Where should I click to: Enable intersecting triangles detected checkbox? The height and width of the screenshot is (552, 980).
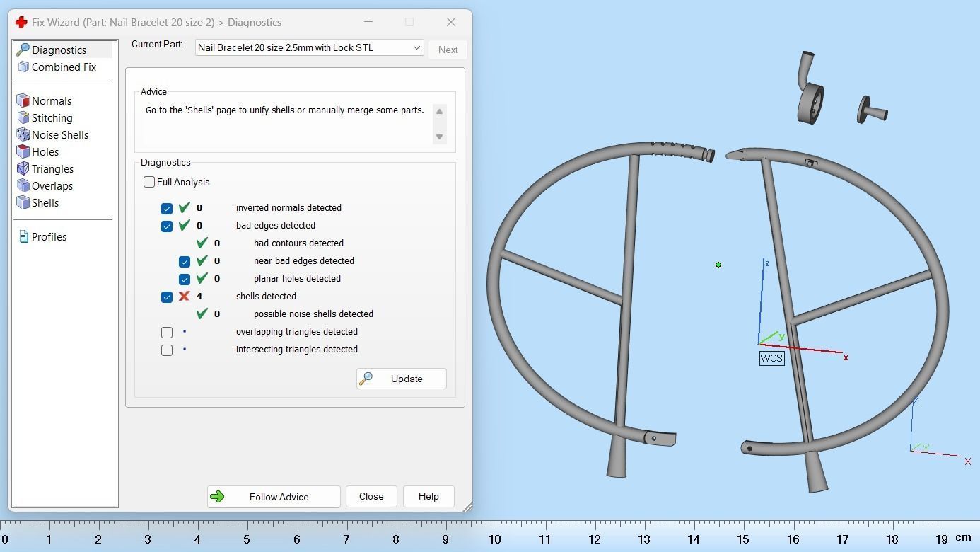[x=167, y=350]
